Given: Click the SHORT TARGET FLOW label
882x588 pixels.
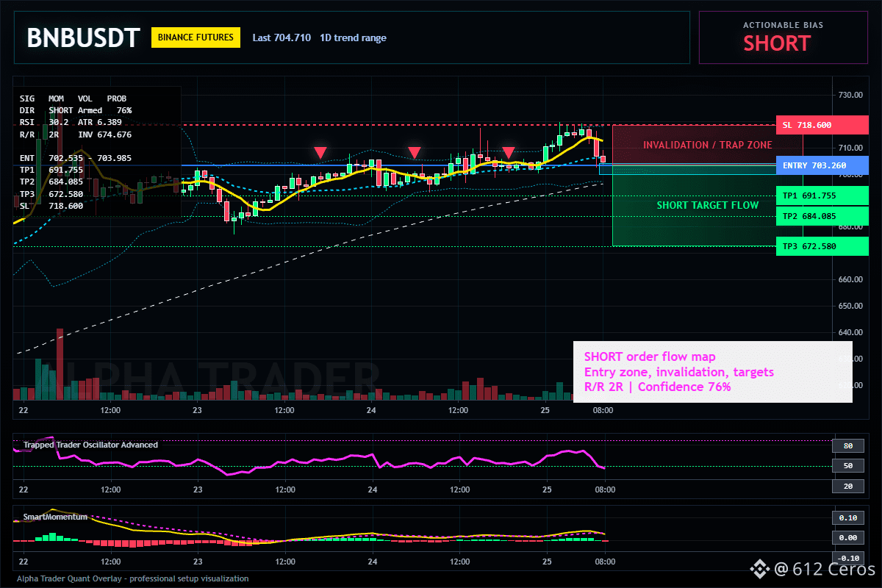Looking at the screenshot, I should [708, 205].
